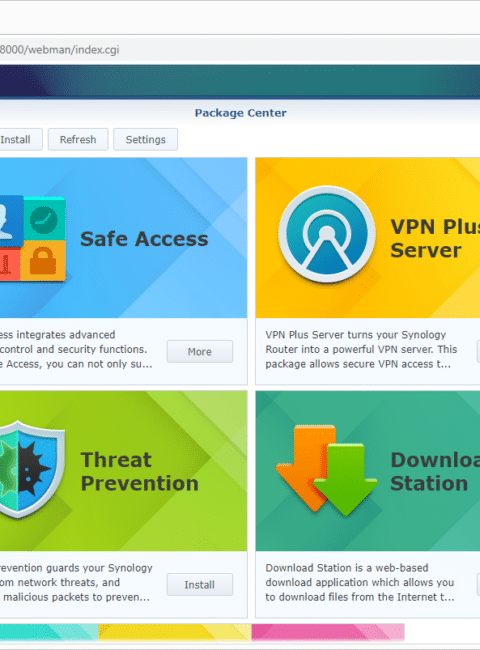Screen dimensions: 480x650
Task: Install the Threat Prevention package
Action: tap(200, 585)
